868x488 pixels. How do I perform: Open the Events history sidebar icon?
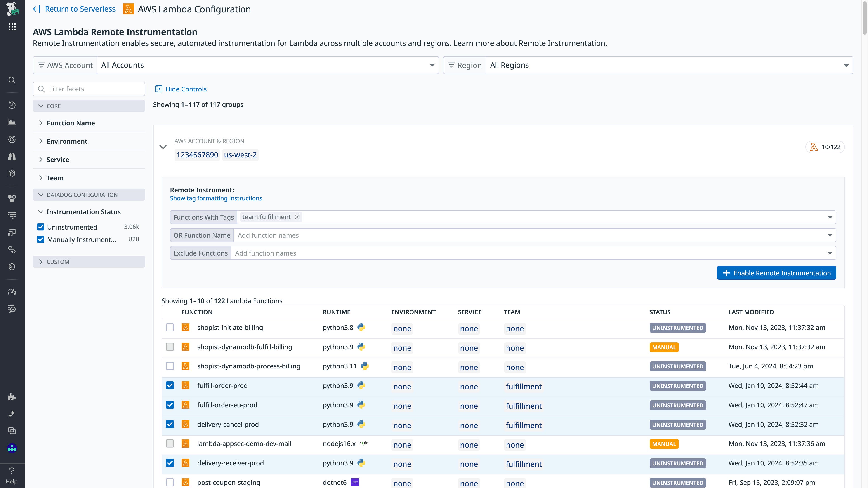click(x=12, y=105)
